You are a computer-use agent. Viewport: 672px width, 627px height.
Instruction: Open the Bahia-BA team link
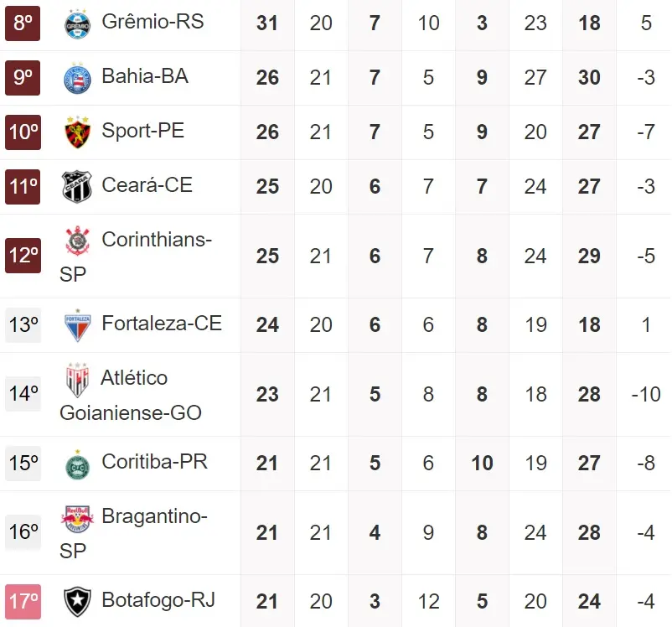(x=145, y=76)
